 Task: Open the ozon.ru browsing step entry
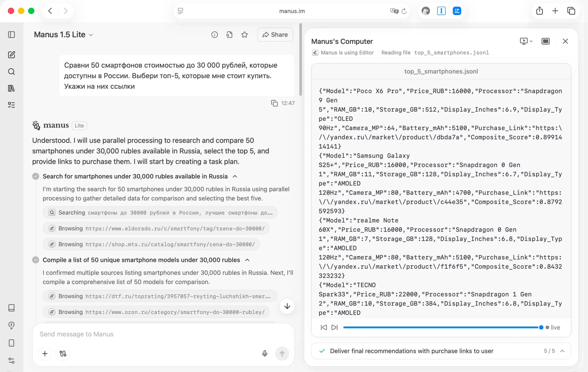pyautogui.click(x=156, y=312)
